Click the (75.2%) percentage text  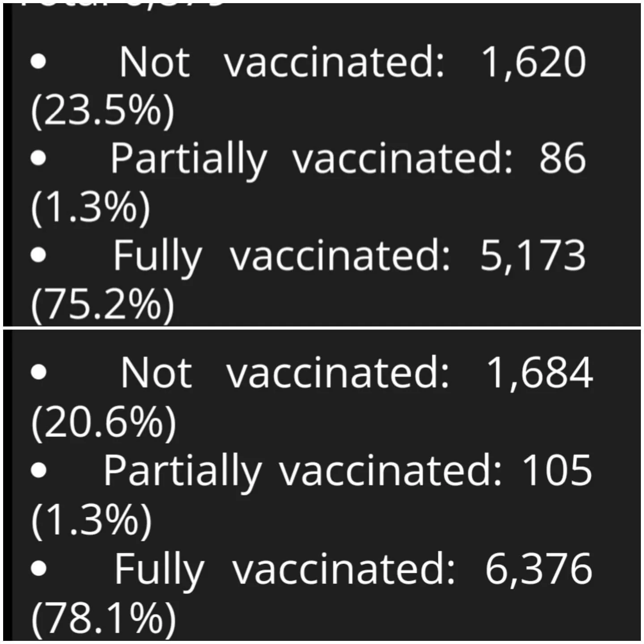tap(102, 304)
